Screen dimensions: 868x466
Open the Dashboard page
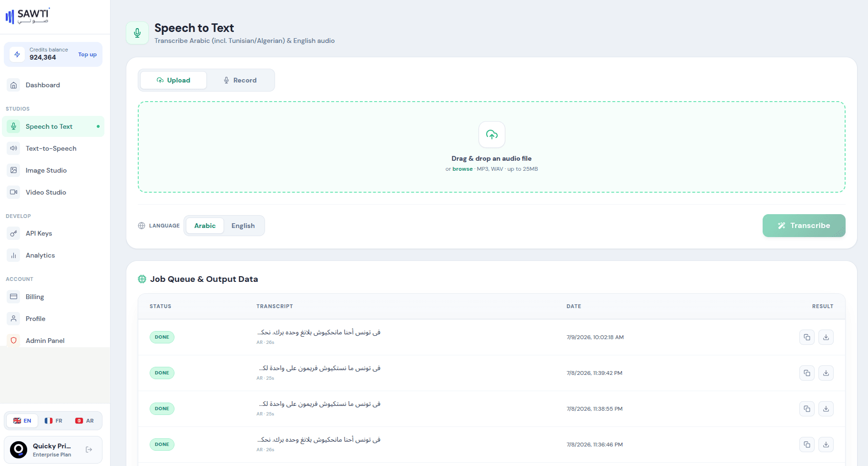tap(53, 85)
